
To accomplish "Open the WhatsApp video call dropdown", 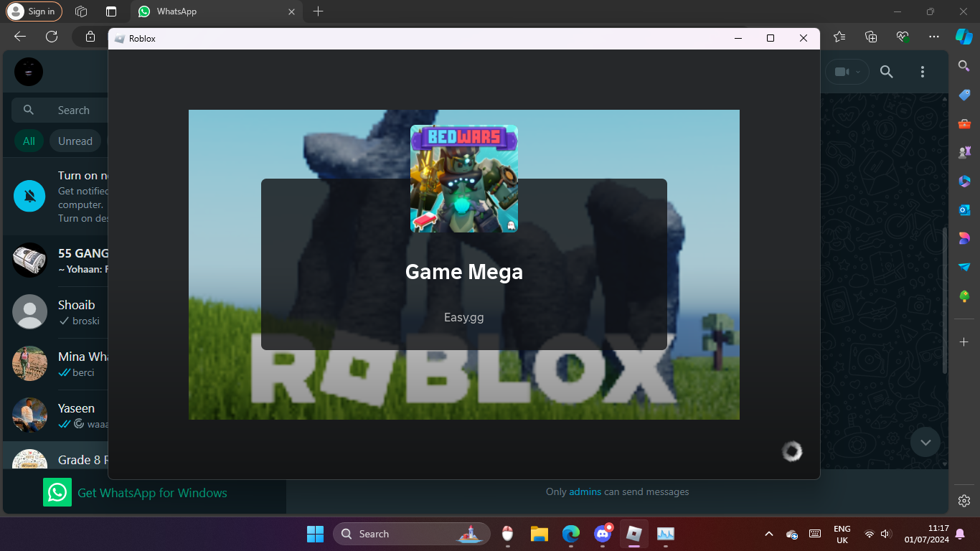I will click(847, 72).
